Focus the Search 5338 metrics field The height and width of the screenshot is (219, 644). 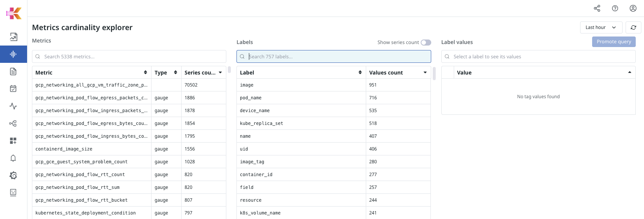point(129,56)
